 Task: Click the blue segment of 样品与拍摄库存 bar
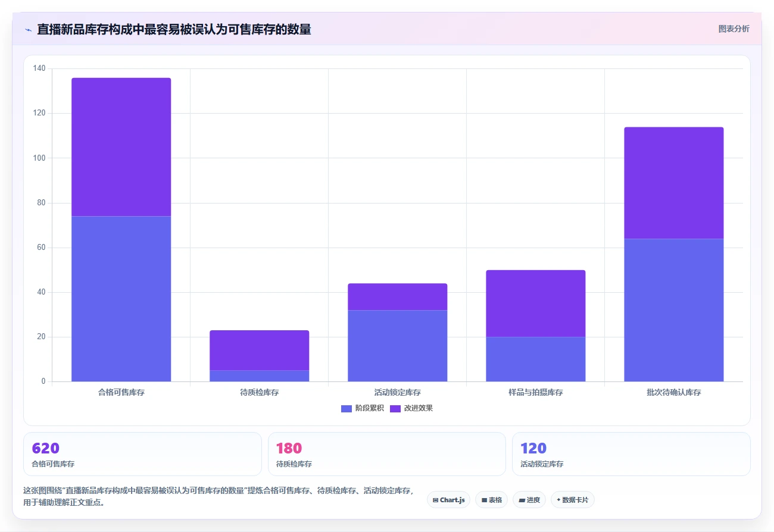535,359
